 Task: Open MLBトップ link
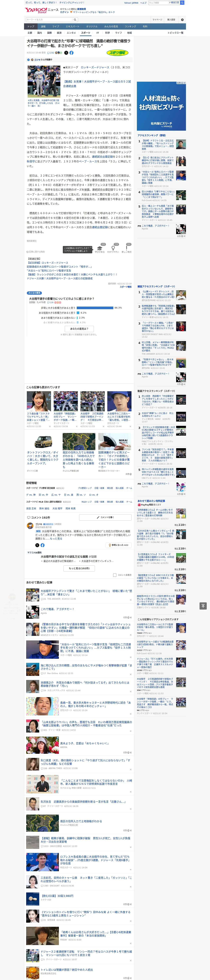(x=87, y=502)
